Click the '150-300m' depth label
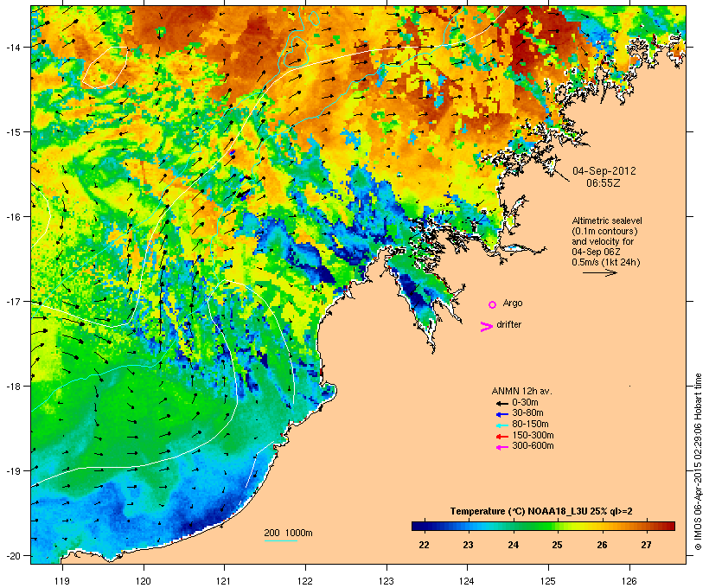 click(533, 435)
